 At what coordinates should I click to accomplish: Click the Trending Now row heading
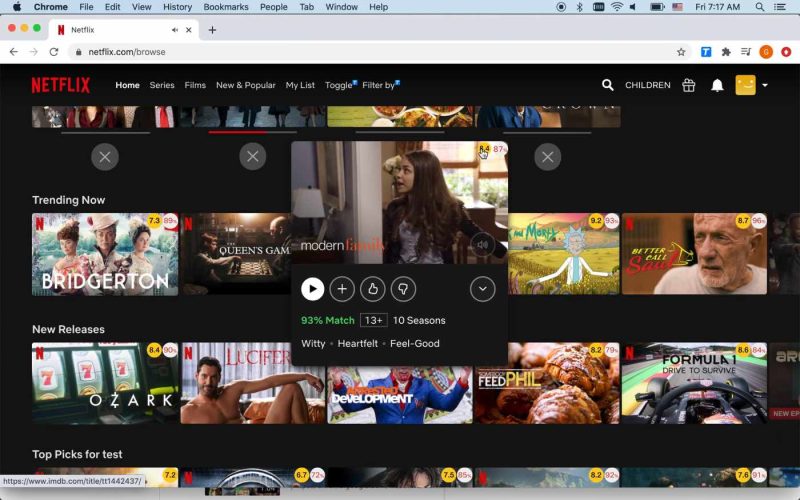68,200
